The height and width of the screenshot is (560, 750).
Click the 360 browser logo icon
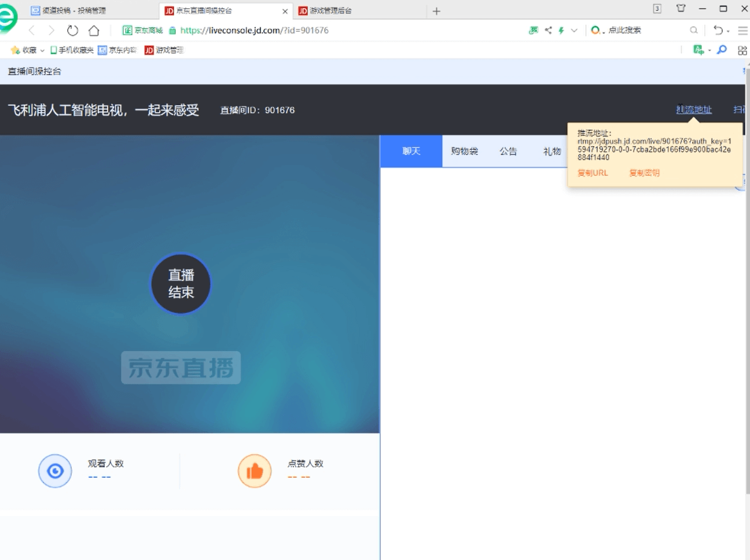click(x=7, y=17)
